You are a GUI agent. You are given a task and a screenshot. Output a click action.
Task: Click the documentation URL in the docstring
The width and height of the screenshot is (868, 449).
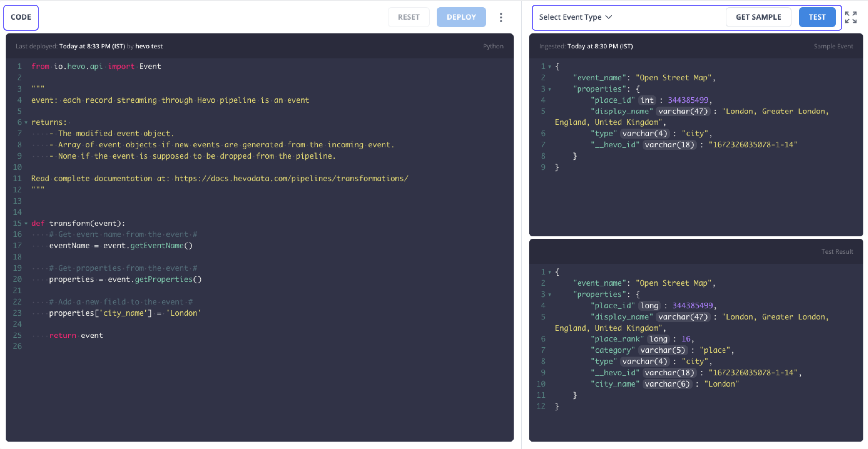pyautogui.click(x=291, y=179)
